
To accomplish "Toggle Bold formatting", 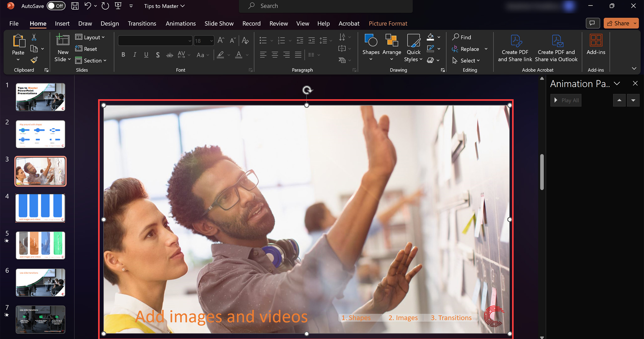I will point(123,55).
